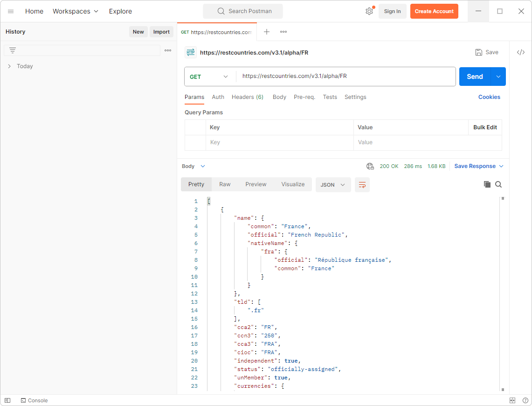The width and height of the screenshot is (532, 406).
Task: Select the Pretty response view
Action: point(196,184)
